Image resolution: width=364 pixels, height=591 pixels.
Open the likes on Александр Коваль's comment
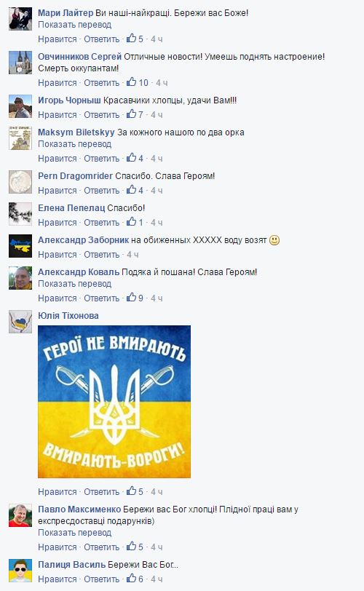pos(135,298)
